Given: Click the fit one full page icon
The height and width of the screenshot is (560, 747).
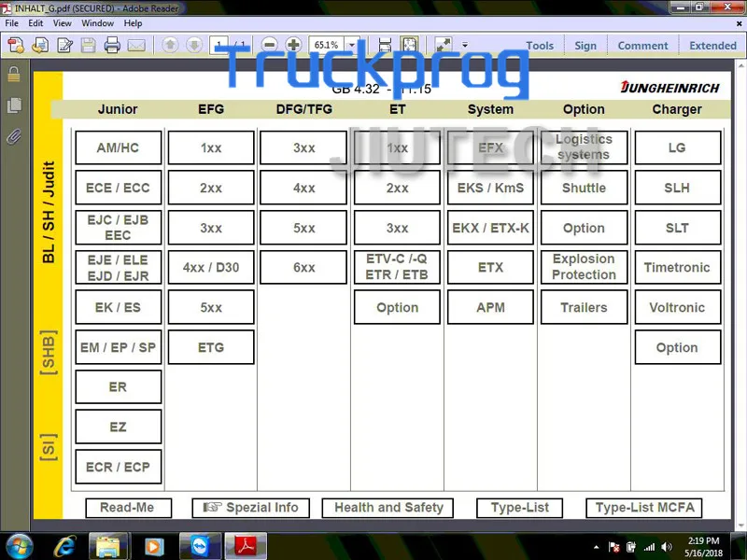Looking at the screenshot, I should pyautogui.click(x=409, y=45).
